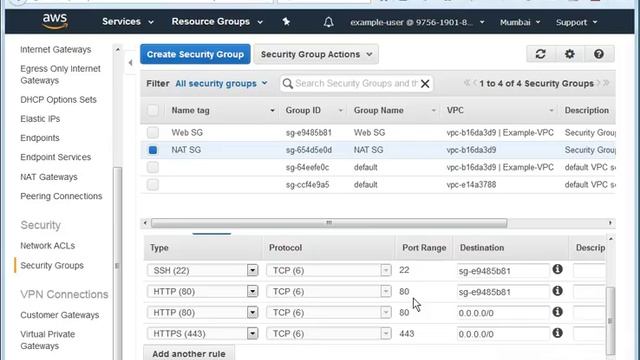Click Add another rule button
Image resolution: width=640 pixels, height=360 pixels.
click(x=189, y=353)
